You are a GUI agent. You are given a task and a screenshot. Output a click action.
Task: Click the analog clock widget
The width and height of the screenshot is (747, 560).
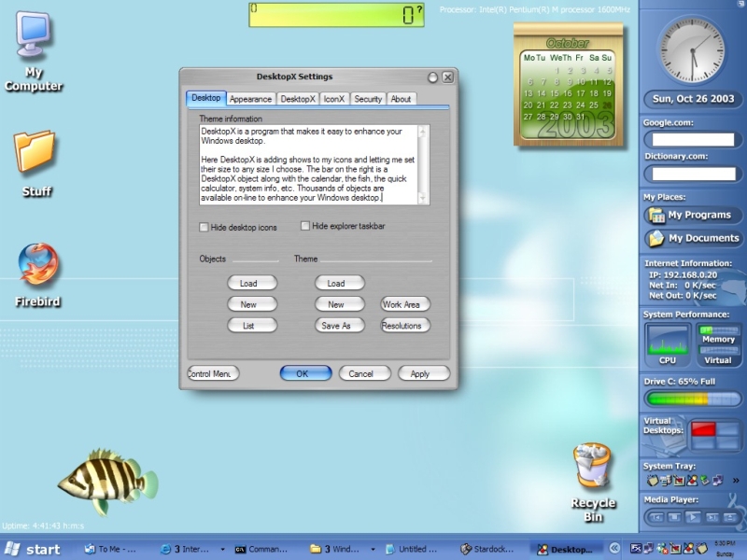pyautogui.click(x=692, y=49)
